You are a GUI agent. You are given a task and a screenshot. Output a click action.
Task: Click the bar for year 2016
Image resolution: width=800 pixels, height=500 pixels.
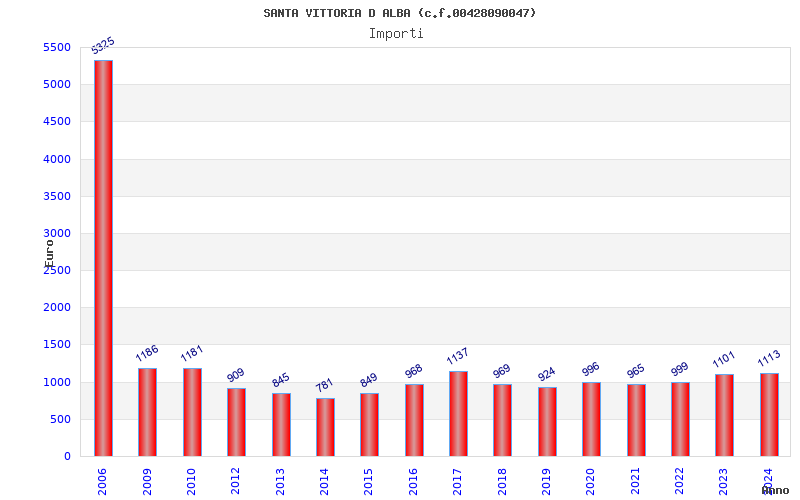pyautogui.click(x=414, y=420)
